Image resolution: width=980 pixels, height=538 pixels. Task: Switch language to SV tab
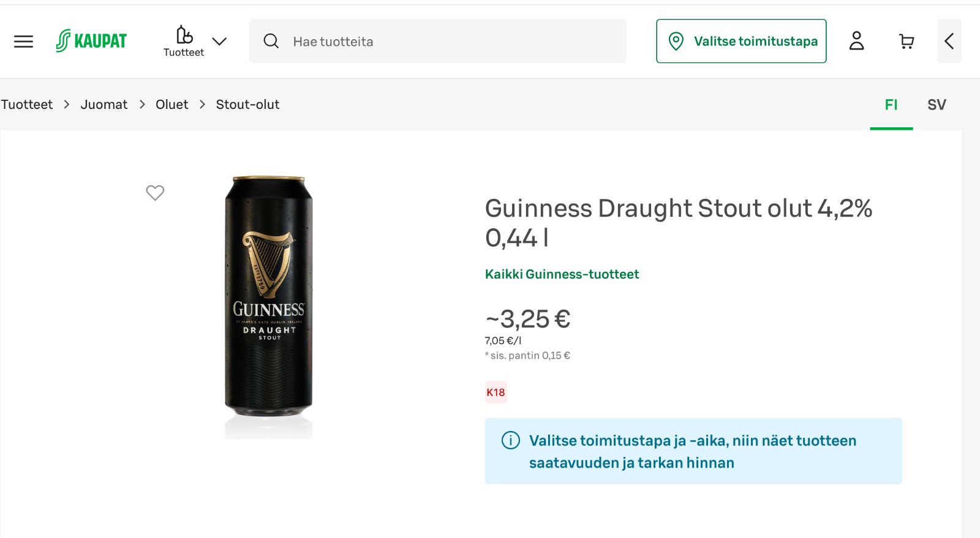[937, 105]
